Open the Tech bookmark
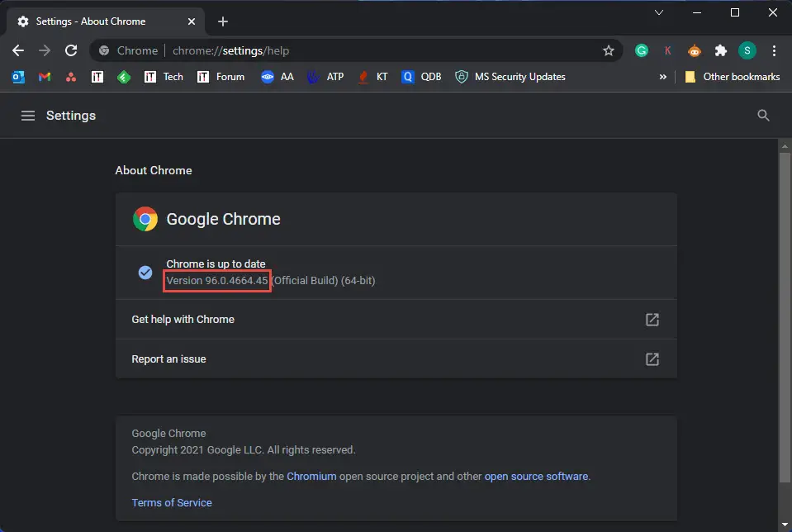The image size is (792, 532). (164, 77)
